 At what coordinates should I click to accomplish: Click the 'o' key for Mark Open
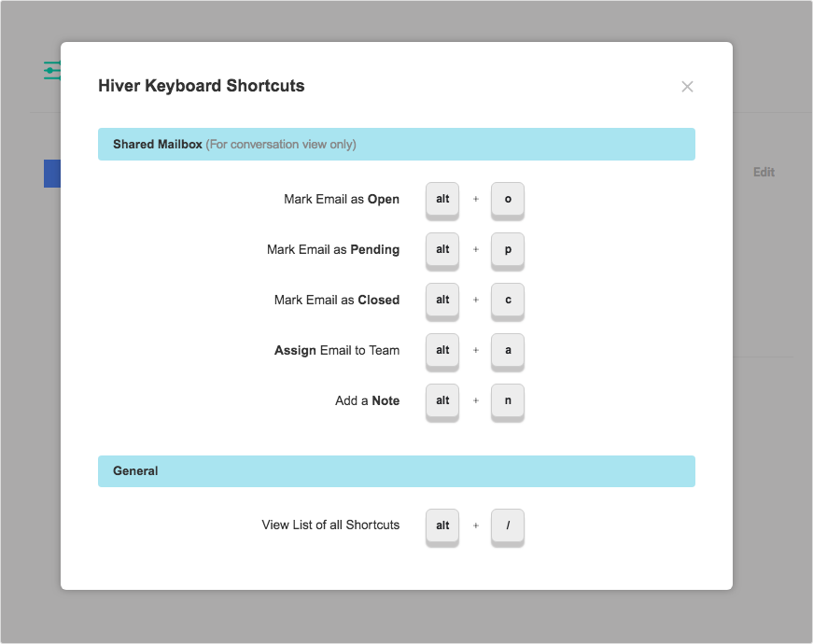pos(508,199)
